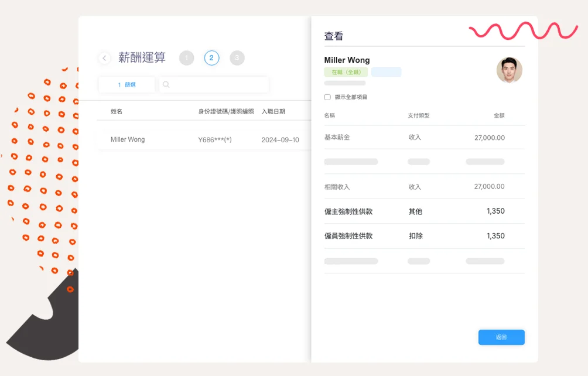Go to step 1 circle
This screenshot has height=376, width=588.
(186, 58)
